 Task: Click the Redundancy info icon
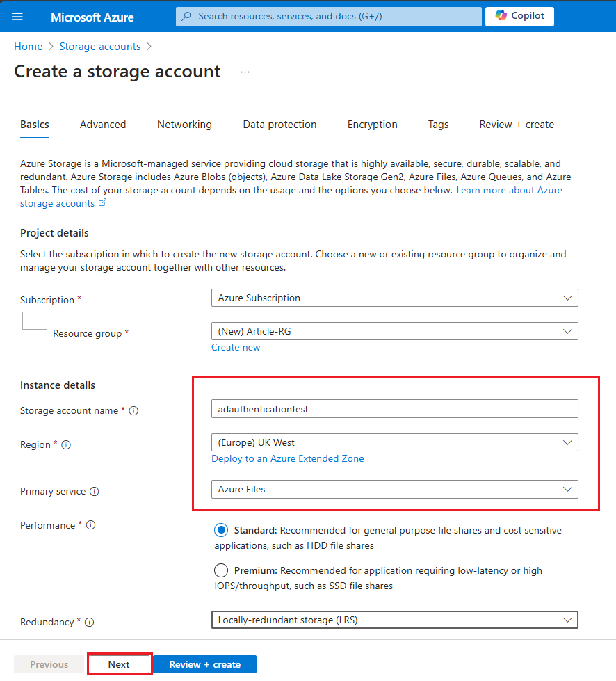(x=90, y=622)
